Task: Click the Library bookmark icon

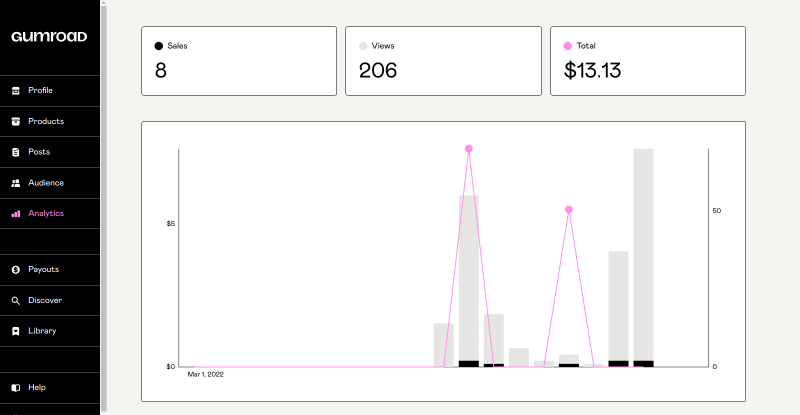Action: [x=15, y=331]
